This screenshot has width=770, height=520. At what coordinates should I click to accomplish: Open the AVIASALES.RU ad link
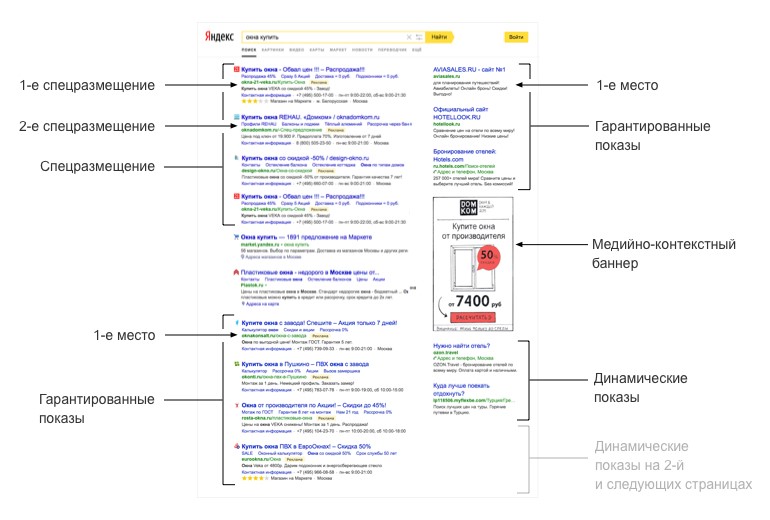[x=466, y=69]
